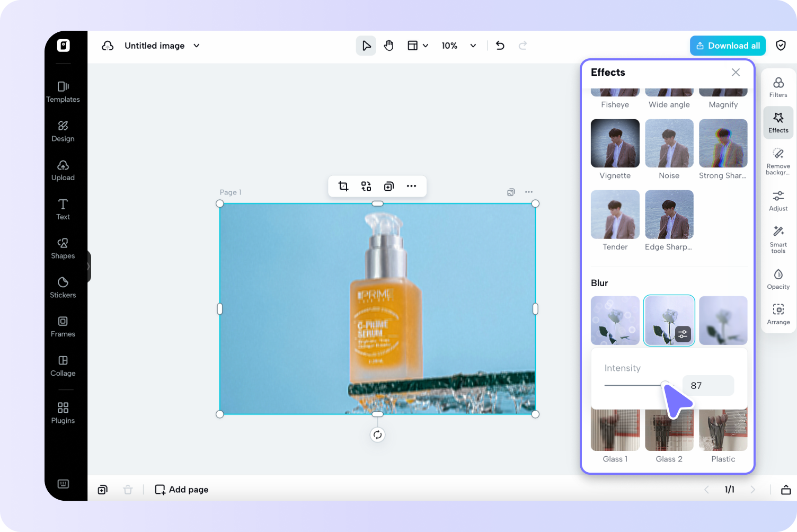The height and width of the screenshot is (532, 797).
Task: Open the Arrange tab
Action: (x=778, y=315)
